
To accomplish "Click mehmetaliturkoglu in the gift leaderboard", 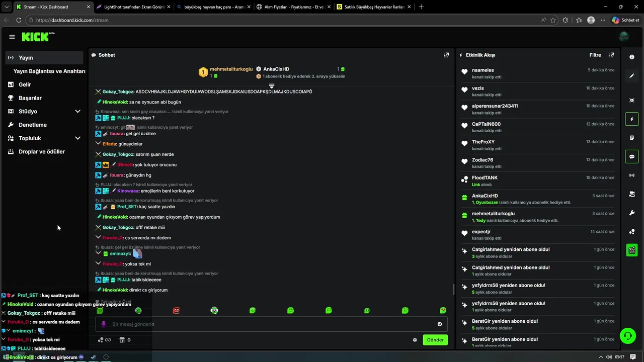I will point(231,69).
